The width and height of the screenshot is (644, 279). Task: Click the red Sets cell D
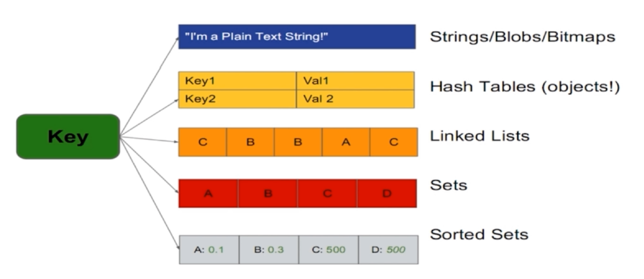pyautogui.click(x=387, y=193)
